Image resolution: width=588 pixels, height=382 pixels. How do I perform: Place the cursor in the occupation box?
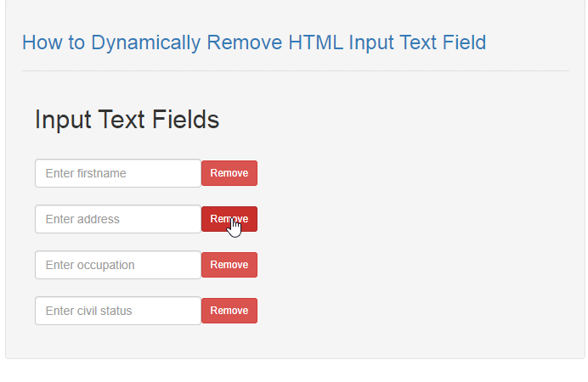[118, 265]
